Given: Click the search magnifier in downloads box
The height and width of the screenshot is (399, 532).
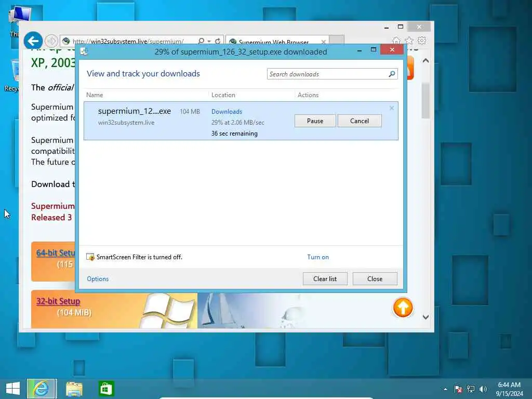Looking at the screenshot, I should 392,74.
